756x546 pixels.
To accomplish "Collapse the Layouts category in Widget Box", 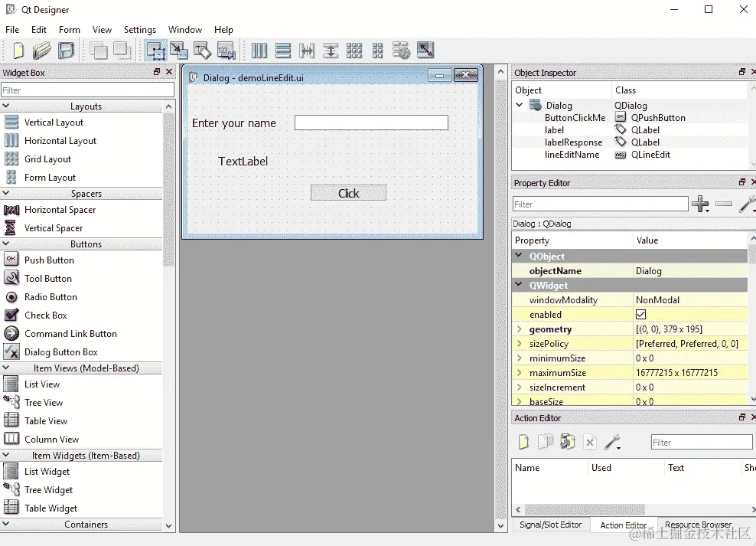I will (6, 106).
